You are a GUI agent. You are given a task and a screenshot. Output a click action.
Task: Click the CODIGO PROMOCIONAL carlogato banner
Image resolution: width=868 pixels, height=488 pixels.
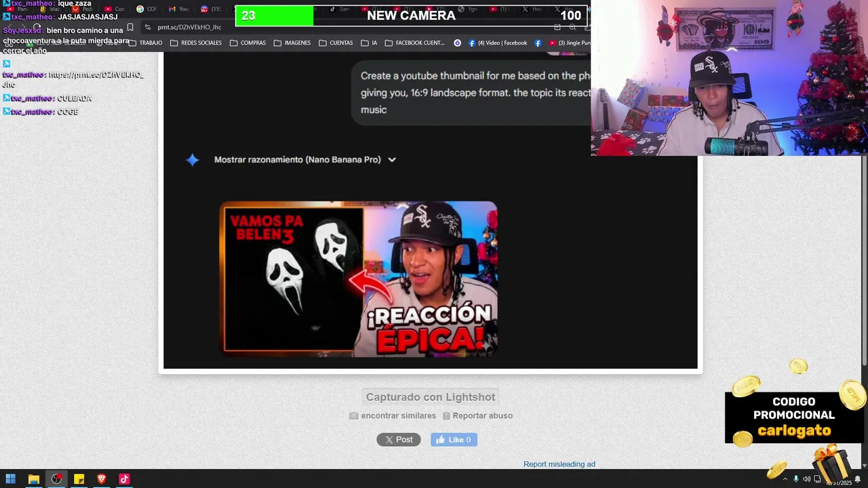pos(794,417)
